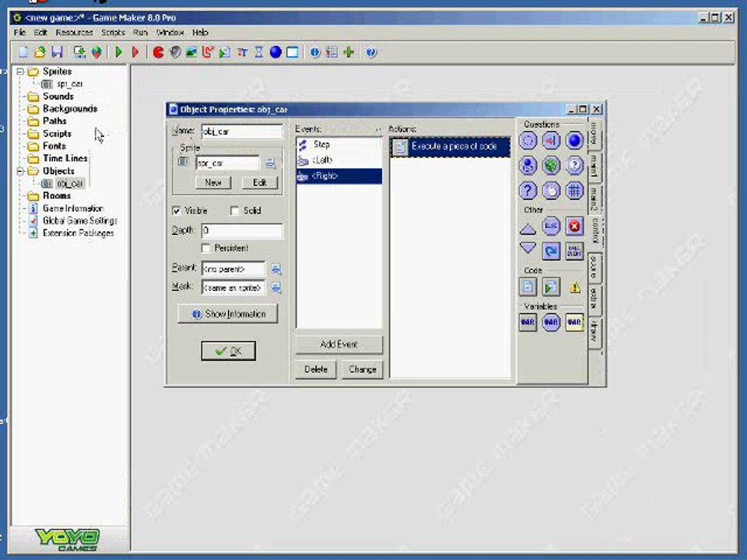Select End Block down triangle action
The image size is (747, 560).
[528, 248]
